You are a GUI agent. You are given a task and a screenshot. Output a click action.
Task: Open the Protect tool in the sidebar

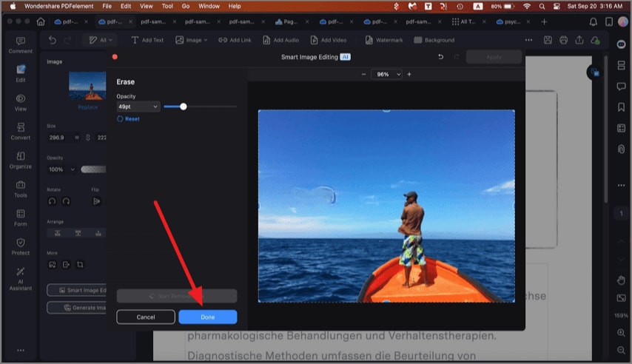coord(21,246)
